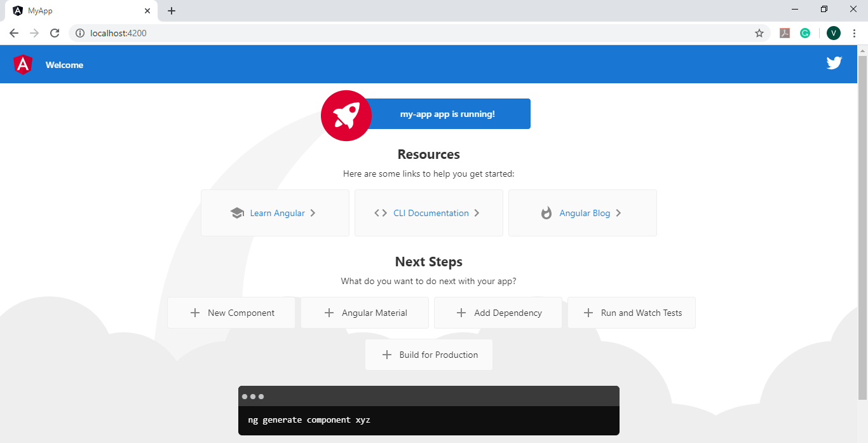
Task: Click the Welcome text in header
Action: click(x=64, y=65)
